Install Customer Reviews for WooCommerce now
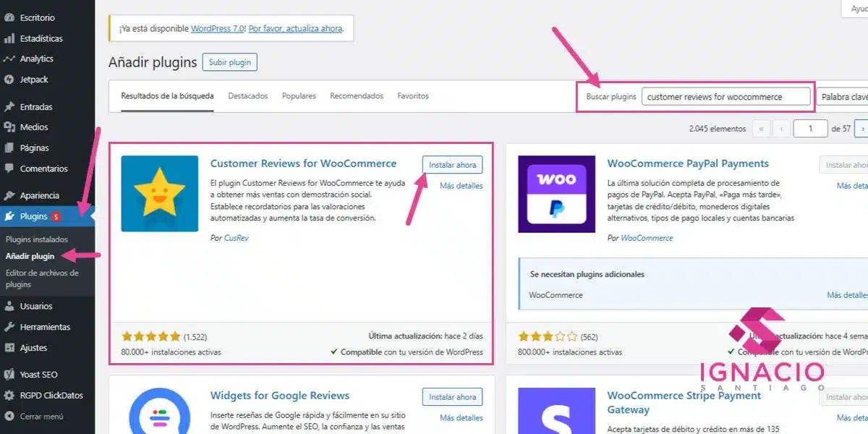Viewport: 868px width, 434px height. [453, 165]
